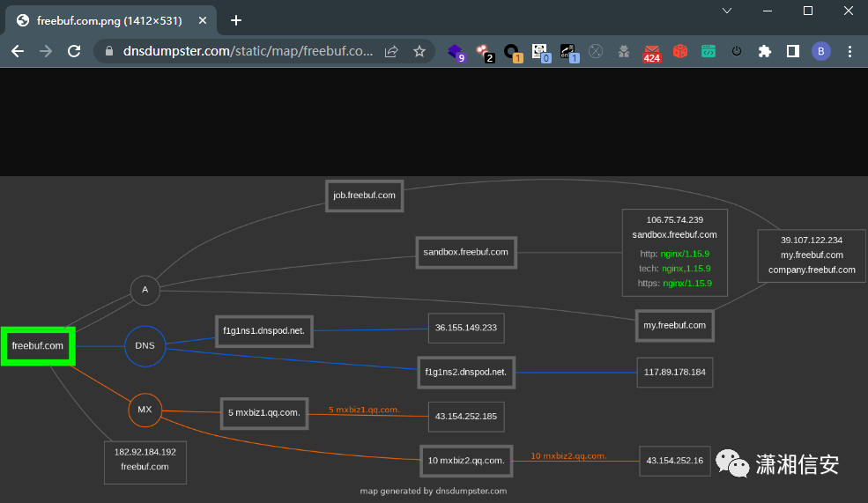Open Chrome three-dot menu

(x=849, y=51)
